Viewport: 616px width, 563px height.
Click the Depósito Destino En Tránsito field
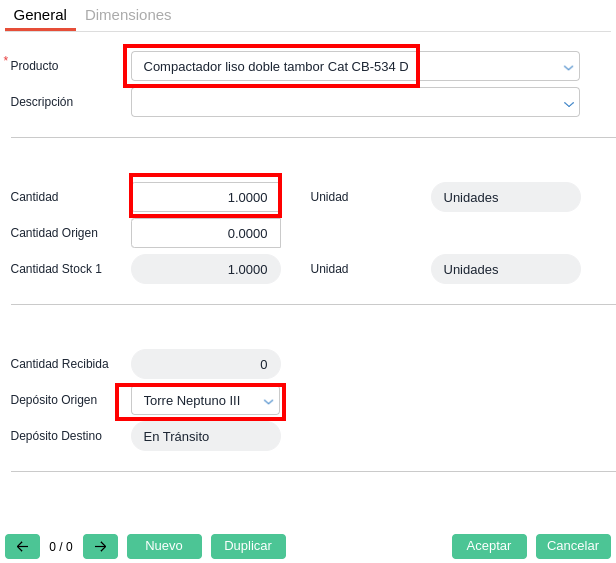[206, 436]
